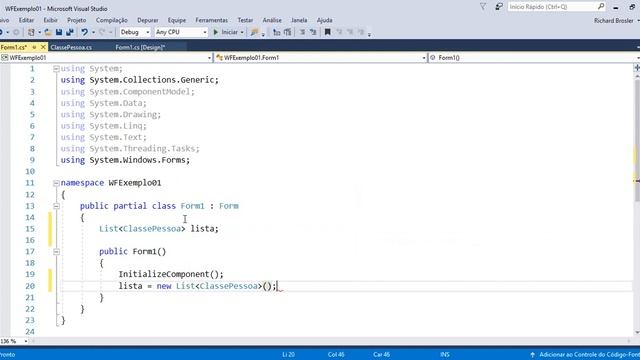The image size is (640, 360).
Task: Open the Testar menu
Action: tap(245, 20)
